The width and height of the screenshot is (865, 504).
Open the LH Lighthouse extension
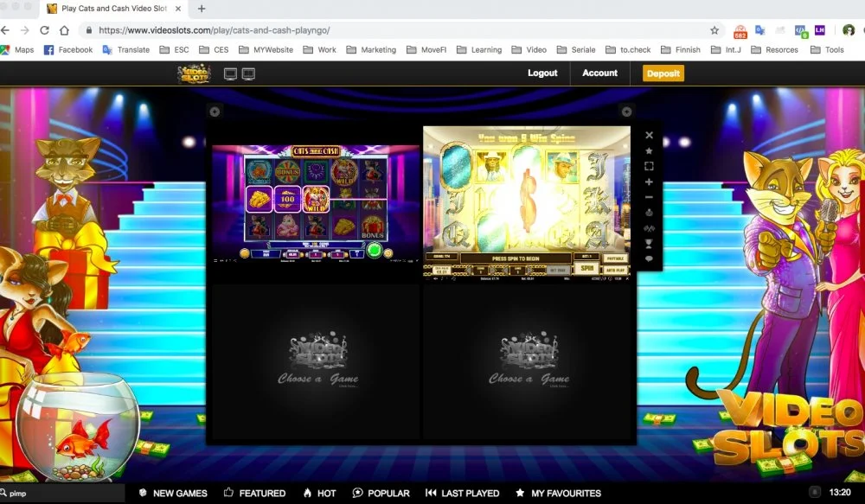click(820, 30)
